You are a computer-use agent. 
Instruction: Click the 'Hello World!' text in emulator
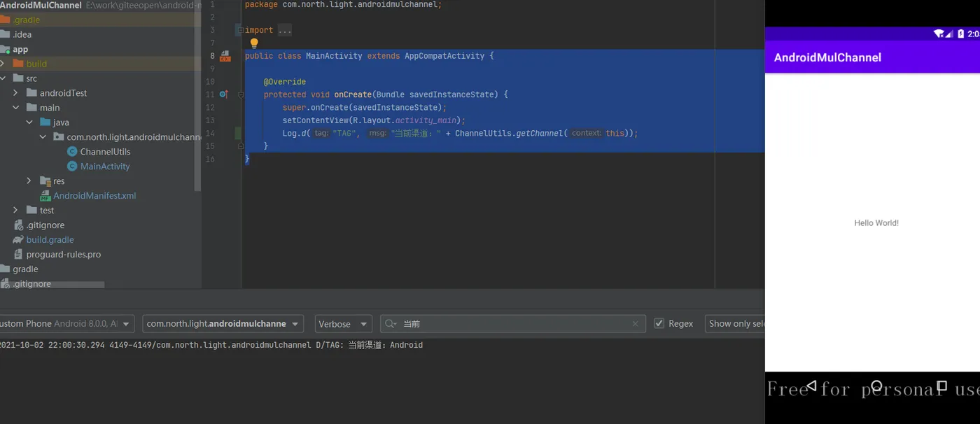876,223
